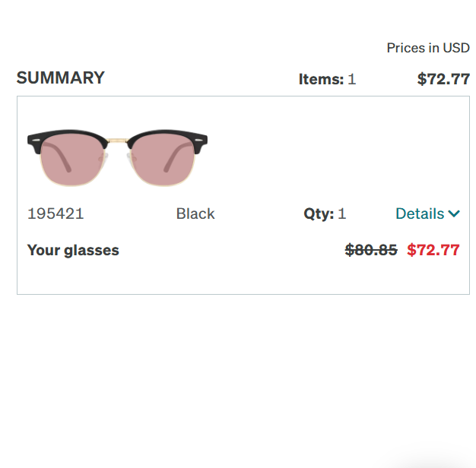The image size is (476, 468).
Task: Click the Qty: 1 quantity text
Action: [325, 213]
